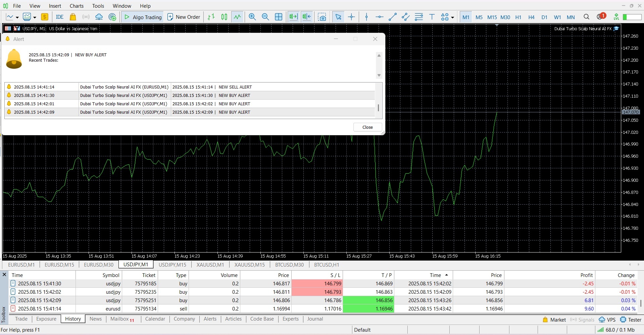This screenshot has width=644, height=335.
Task: Expand the indicators list dropdown arrow
Action: tap(35, 17)
